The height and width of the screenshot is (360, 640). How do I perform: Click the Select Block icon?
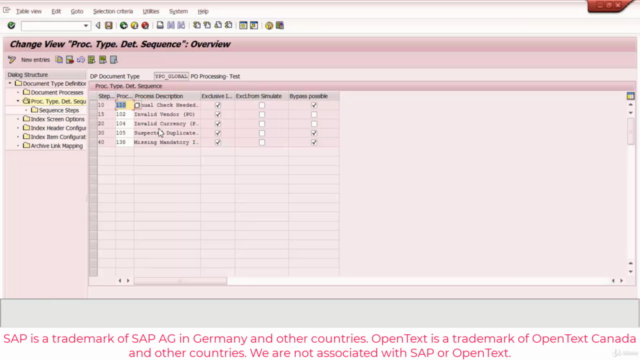(x=102, y=60)
